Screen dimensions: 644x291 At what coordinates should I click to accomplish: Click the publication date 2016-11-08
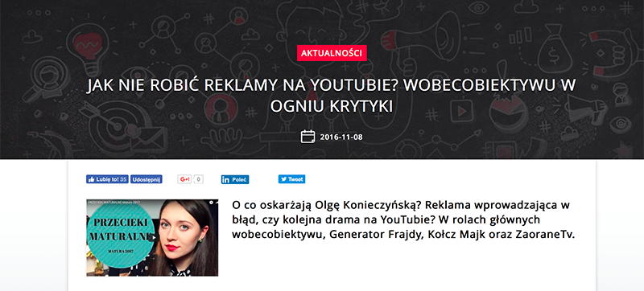(x=341, y=137)
